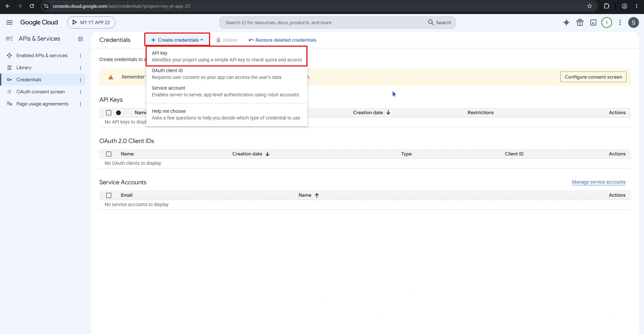Click 'No service accounts to display' text
Viewport: 644px width, 334px height.
[137, 204]
